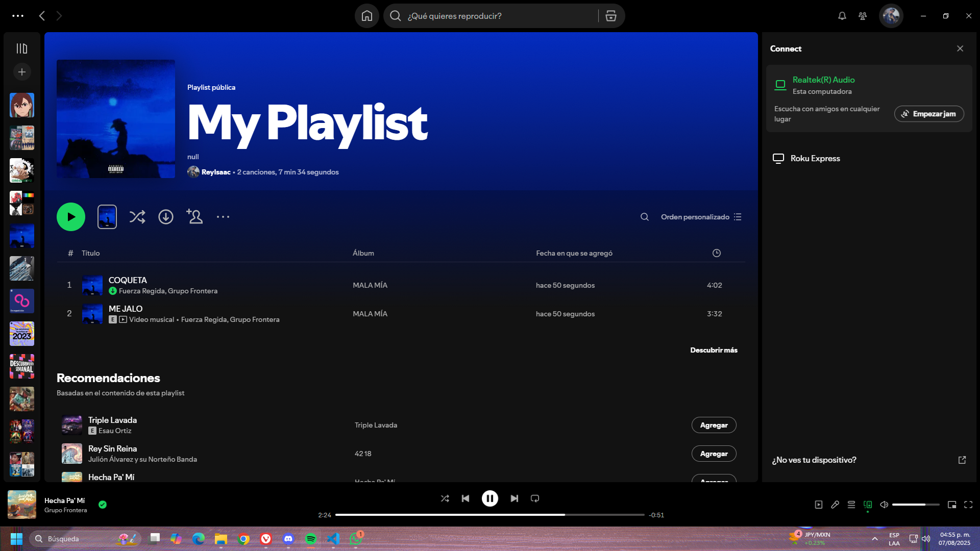
Task: Mute the volume
Action: pyautogui.click(x=884, y=504)
